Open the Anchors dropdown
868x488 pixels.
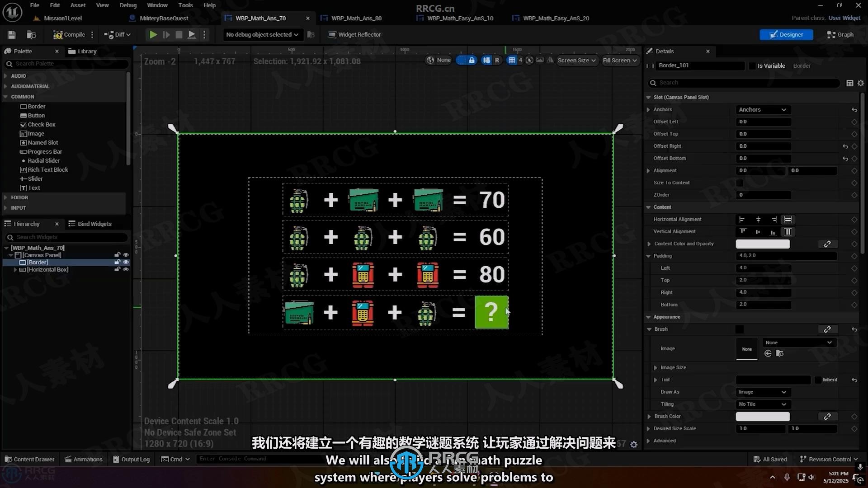(763, 110)
